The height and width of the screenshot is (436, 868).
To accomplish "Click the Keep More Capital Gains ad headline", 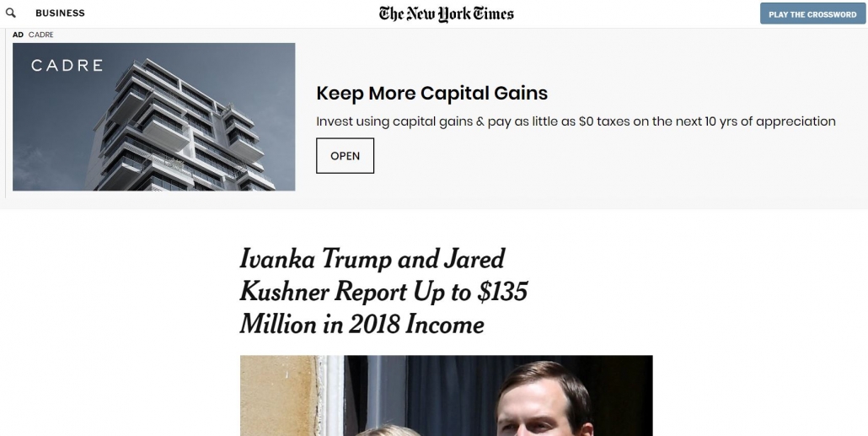I will click(x=431, y=94).
